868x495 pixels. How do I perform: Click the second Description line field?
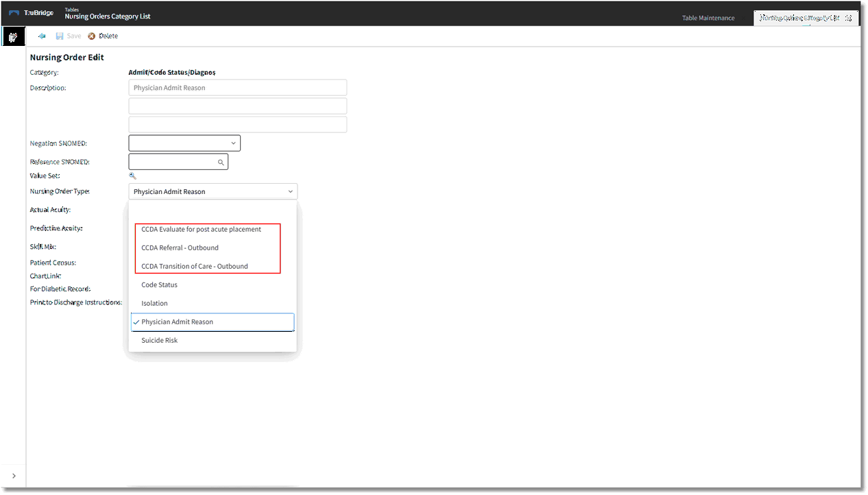coord(238,106)
